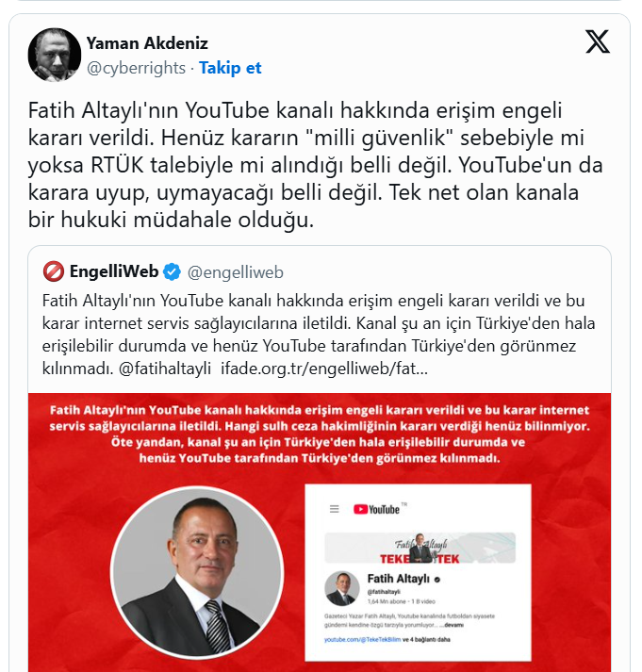Viewport: 642px width, 672px height.
Task: Follow the account via Takip et
Action: 230,68
